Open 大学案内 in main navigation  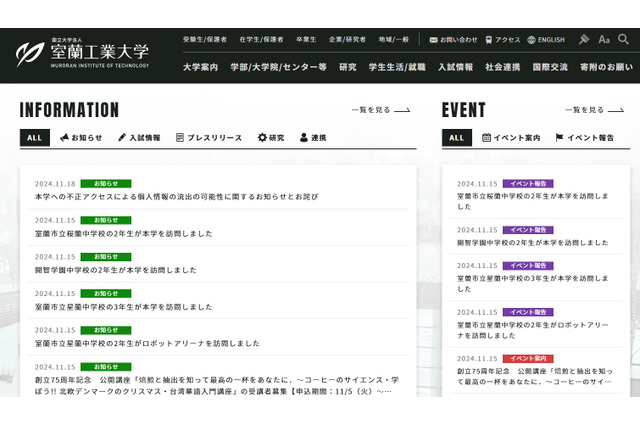point(200,67)
